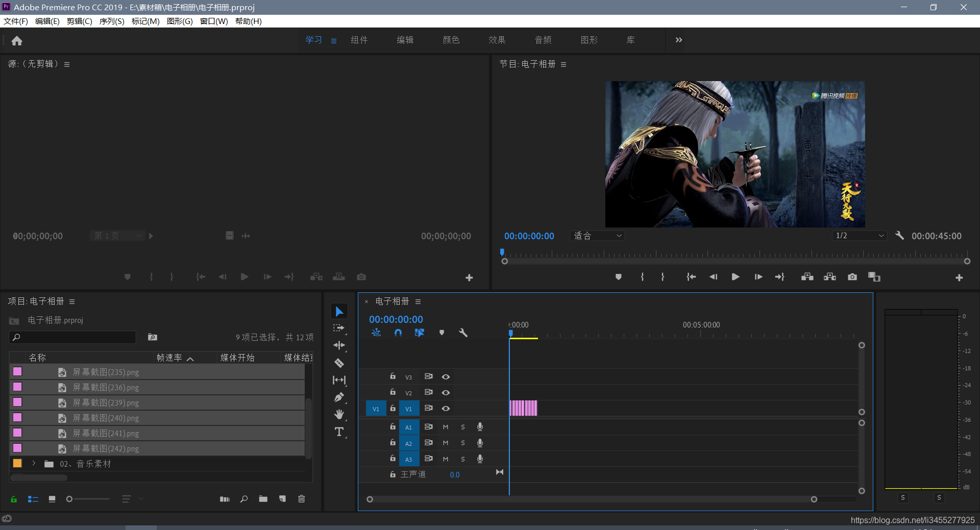Viewport: 980px width, 530px height.
Task: Select the Pen tool
Action: [x=339, y=397]
